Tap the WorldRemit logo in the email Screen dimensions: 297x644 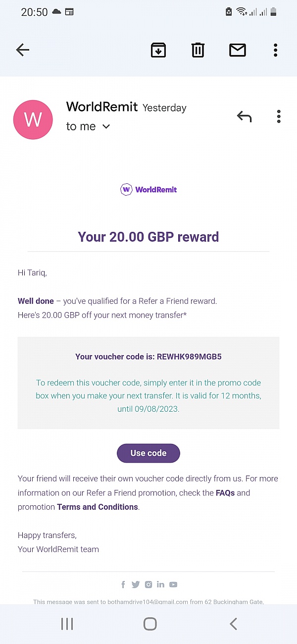pyautogui.click(x=148, y=189)
